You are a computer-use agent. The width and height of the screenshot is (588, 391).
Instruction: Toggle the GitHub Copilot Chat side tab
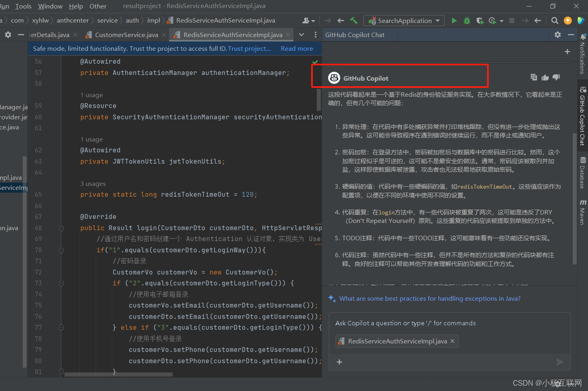coord(583,116)
